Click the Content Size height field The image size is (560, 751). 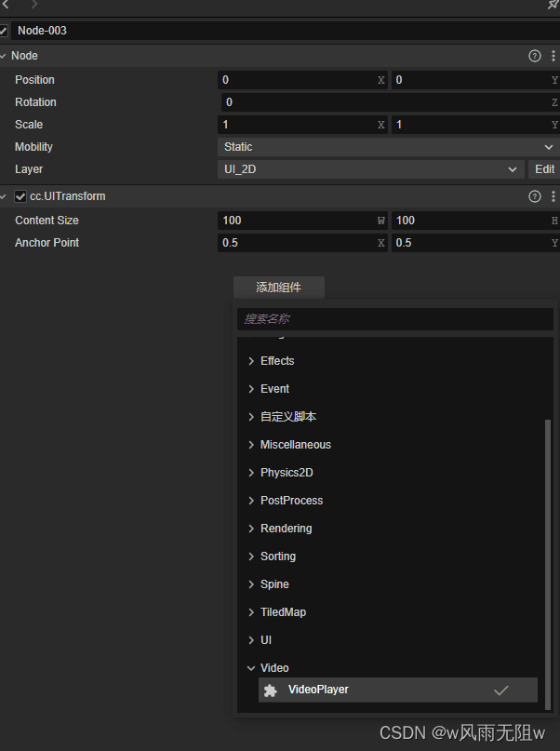475,221
